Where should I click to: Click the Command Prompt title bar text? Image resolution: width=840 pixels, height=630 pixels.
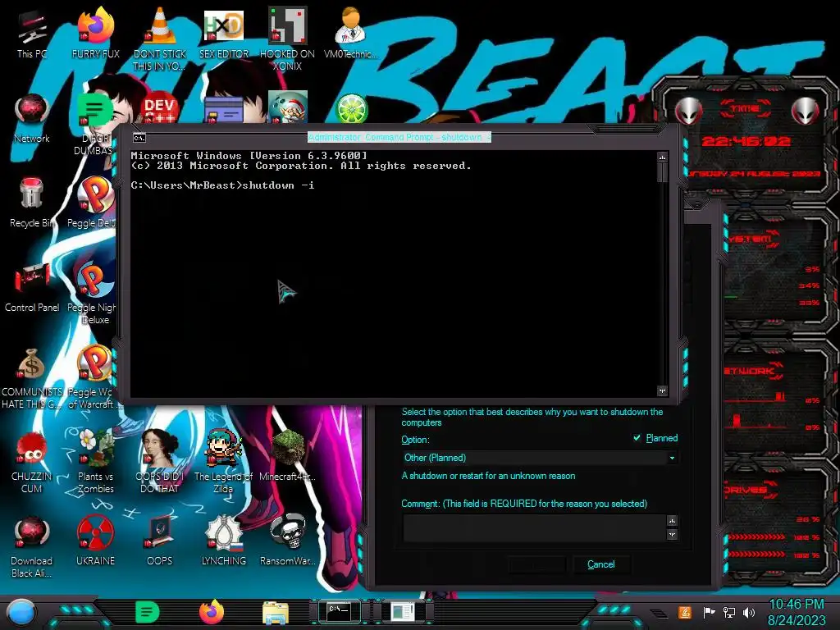coord(399,137)
